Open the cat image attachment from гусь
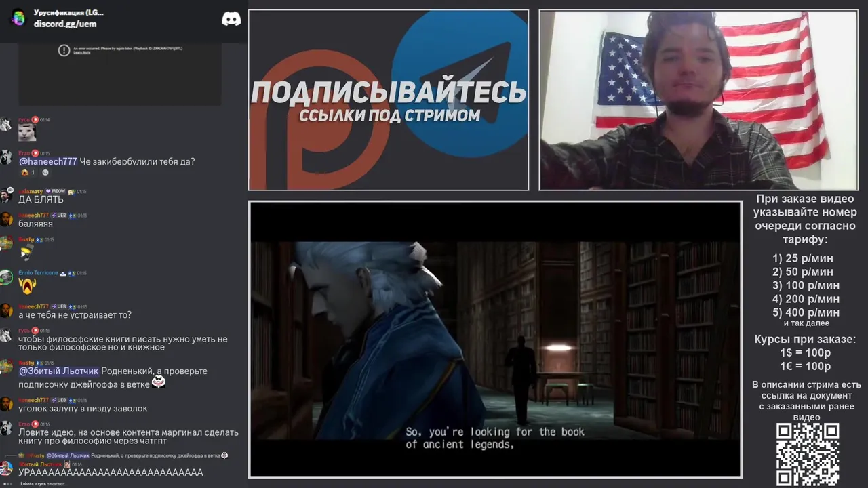 click(x=27, y=133)
